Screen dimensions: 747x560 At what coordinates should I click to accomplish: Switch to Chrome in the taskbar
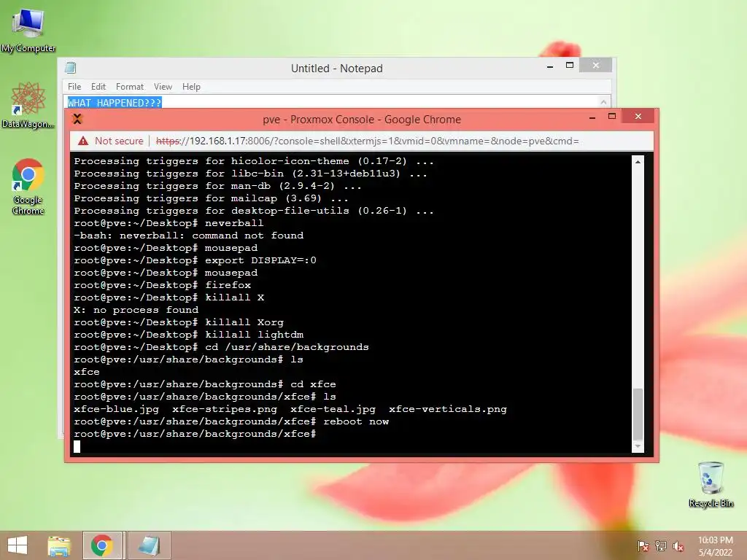(102, 545)
